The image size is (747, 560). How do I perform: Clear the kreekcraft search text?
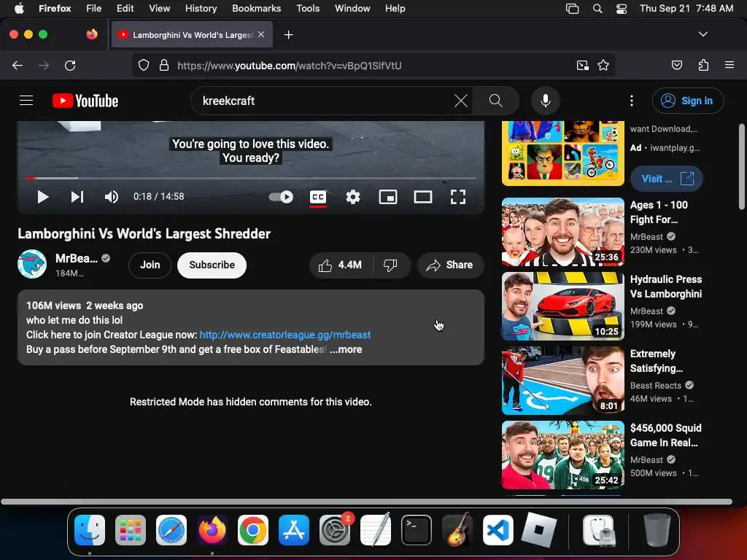[461, 101]
